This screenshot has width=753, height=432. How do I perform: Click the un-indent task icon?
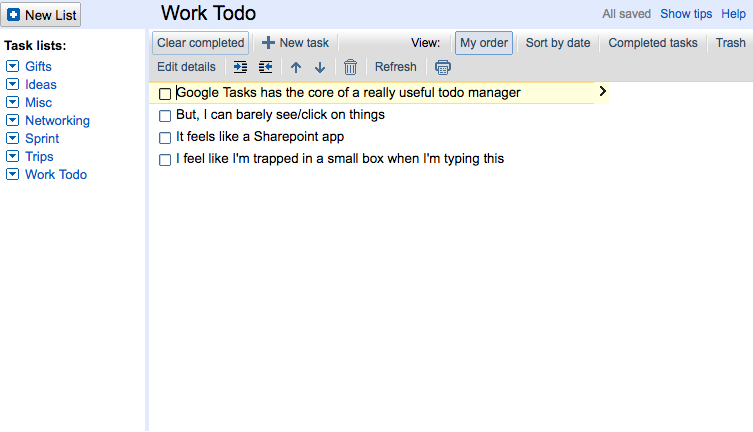(265, 67)
